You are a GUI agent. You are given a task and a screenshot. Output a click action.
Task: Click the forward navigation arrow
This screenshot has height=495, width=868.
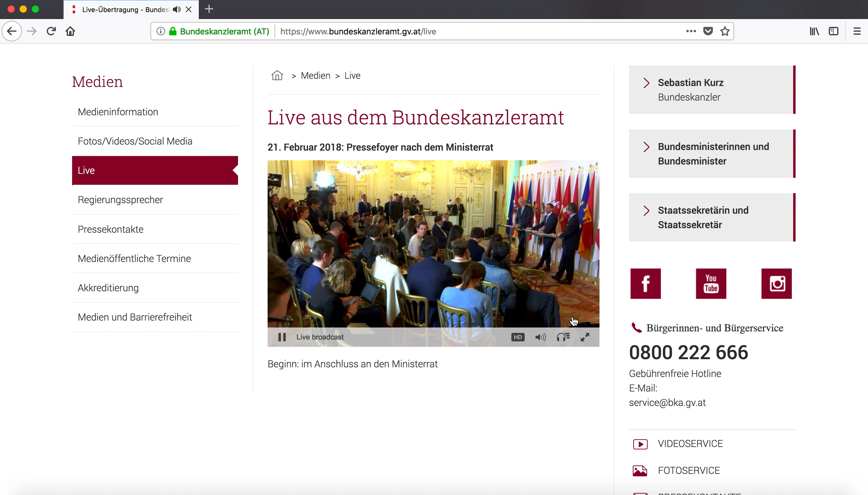pos(32,31)
